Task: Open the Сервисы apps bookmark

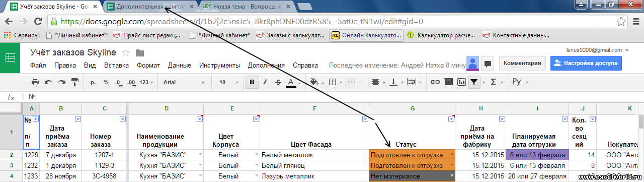Action: [x=21, y=35]
